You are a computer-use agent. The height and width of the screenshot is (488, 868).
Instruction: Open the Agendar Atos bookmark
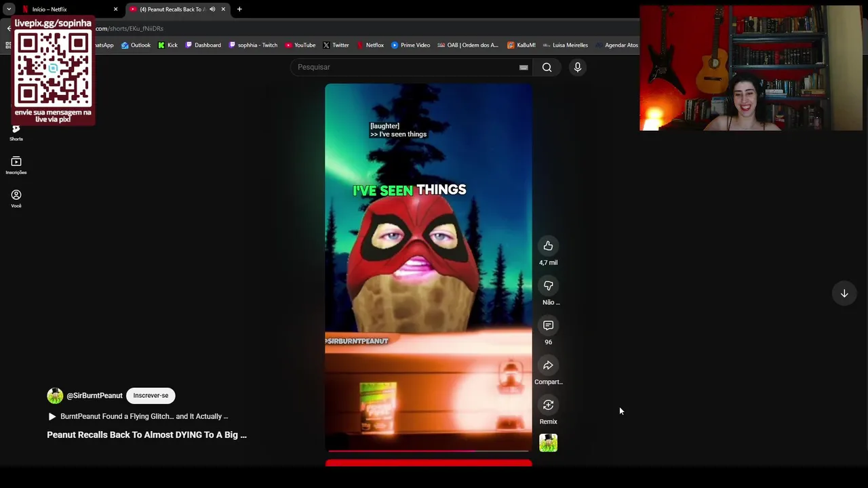coord(616,45)
